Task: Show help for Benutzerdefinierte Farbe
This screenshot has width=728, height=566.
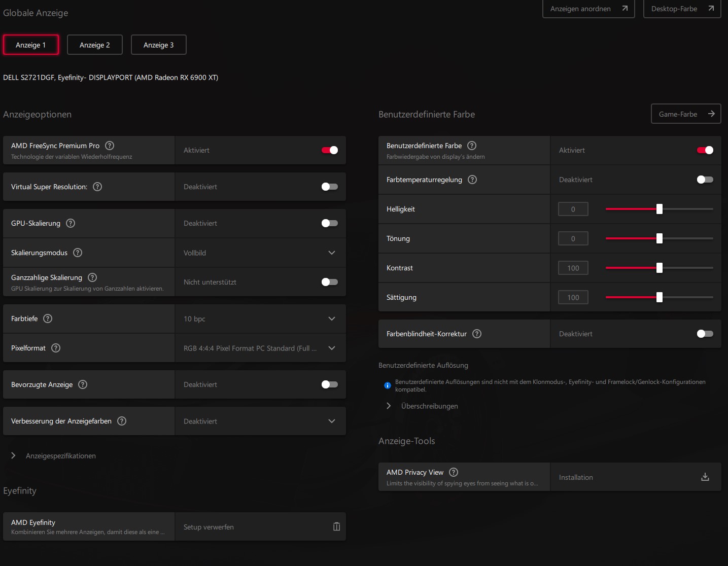Action: [x=472, y=146]
